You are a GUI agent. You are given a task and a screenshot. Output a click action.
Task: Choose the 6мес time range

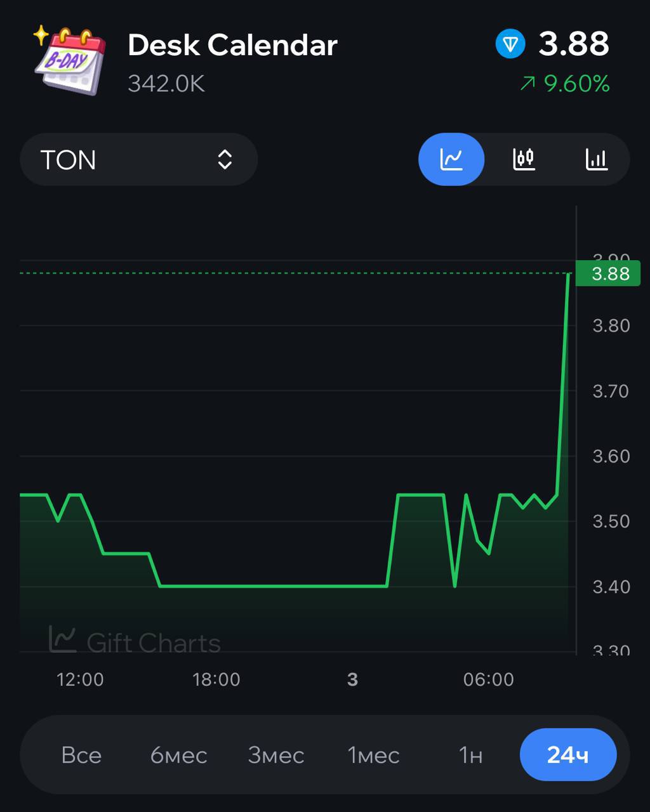[x=178, y=755]
